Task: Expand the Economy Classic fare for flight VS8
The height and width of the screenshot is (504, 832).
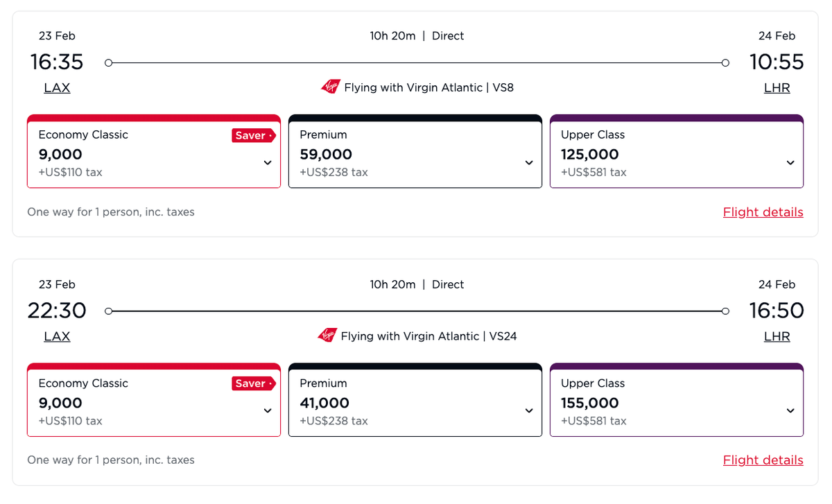Action: (x=268, y=162)
